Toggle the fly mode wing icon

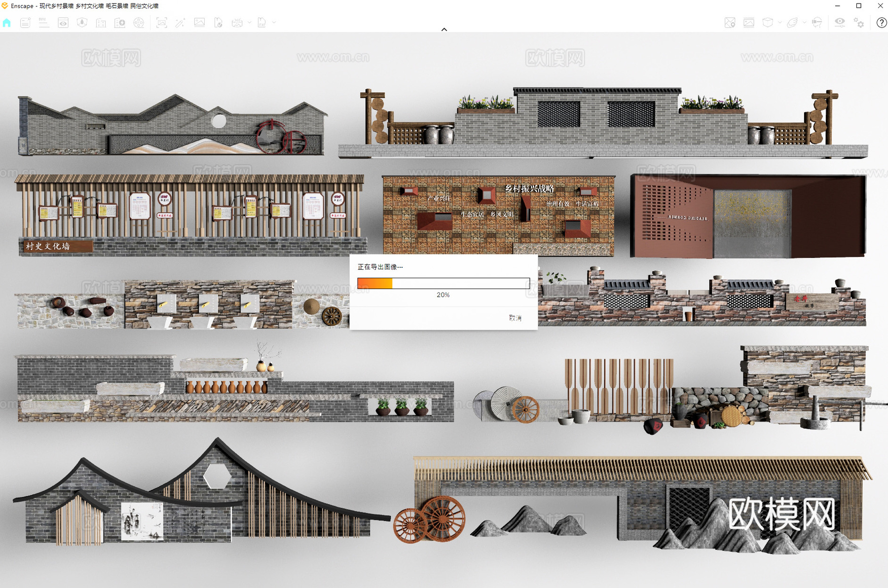point(792,23)
